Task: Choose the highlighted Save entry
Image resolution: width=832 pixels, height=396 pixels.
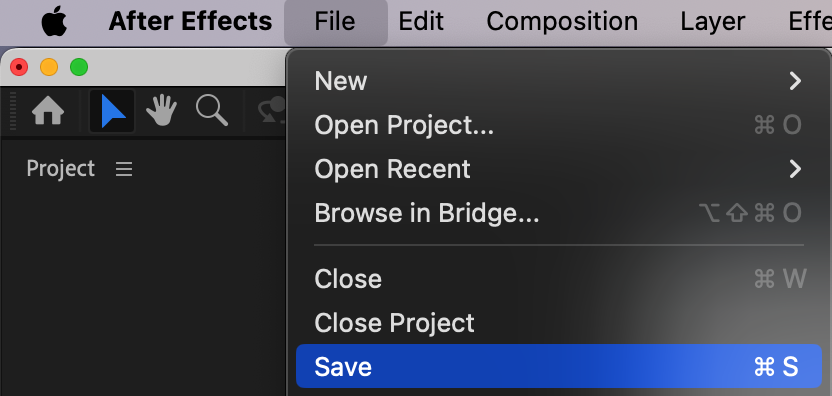Action: [x=559, y=367]
